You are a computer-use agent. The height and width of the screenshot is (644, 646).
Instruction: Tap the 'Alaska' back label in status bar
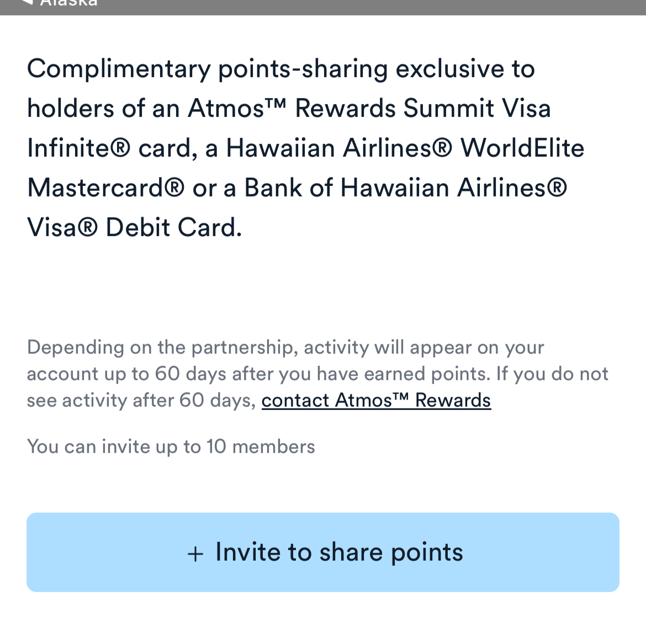pyautogui.click(x=68, y=3)
